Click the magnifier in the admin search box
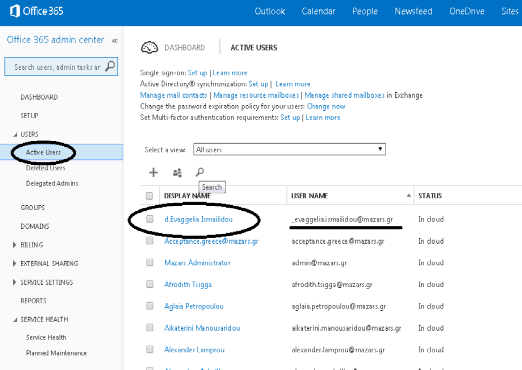 [110, 66]
